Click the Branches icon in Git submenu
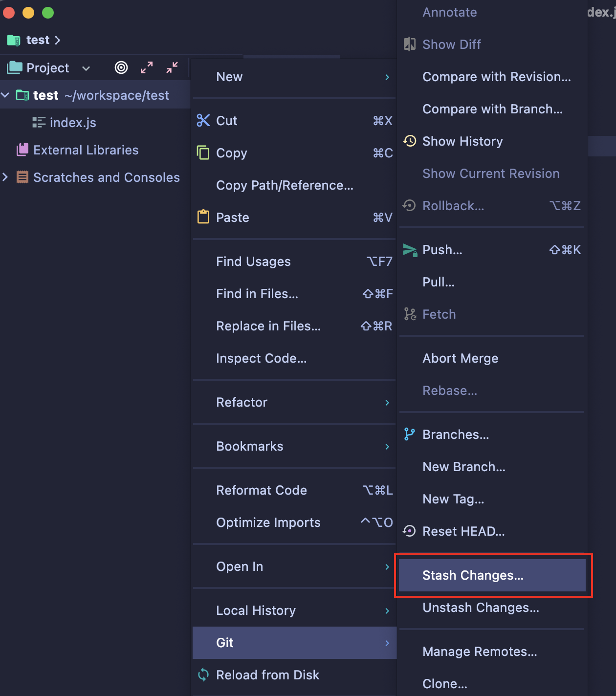Viewport: 616px width, 696px height. (x=410, y=434)
